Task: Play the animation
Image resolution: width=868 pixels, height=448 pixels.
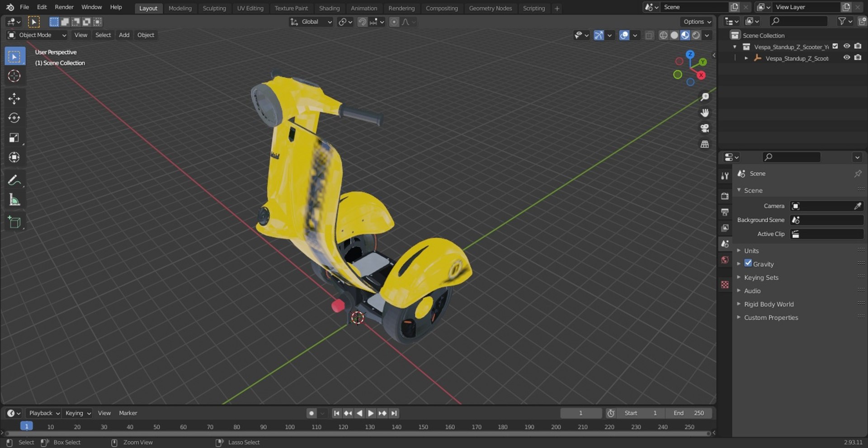Action: 370,413
